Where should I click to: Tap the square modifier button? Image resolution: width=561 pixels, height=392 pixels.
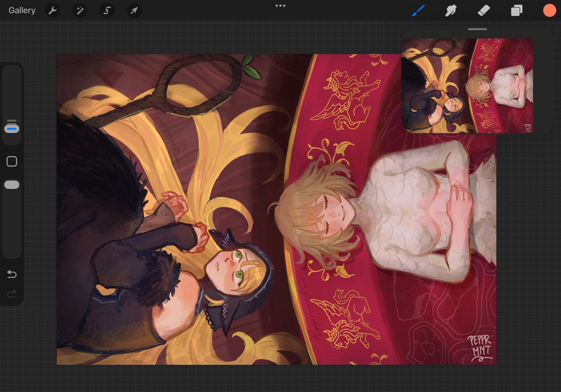pos(12,161)
